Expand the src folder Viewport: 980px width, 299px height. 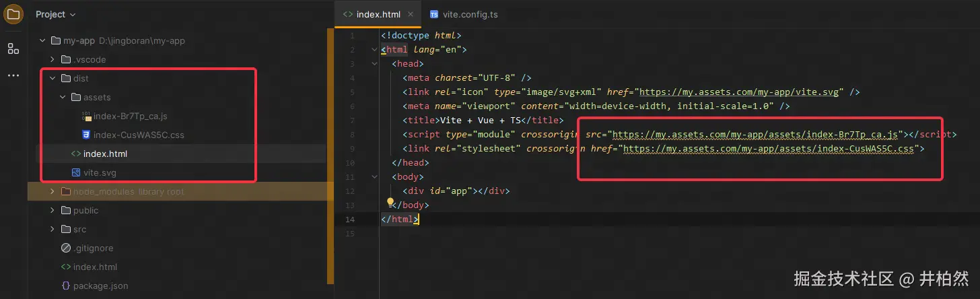click(x=53, y=229)
